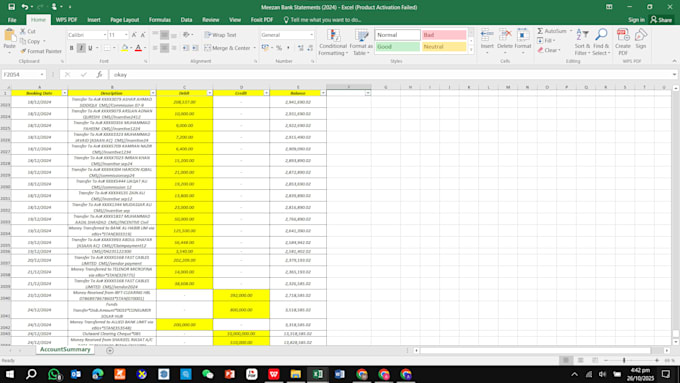Open the Description column filter dropdown

coord(153,93)
